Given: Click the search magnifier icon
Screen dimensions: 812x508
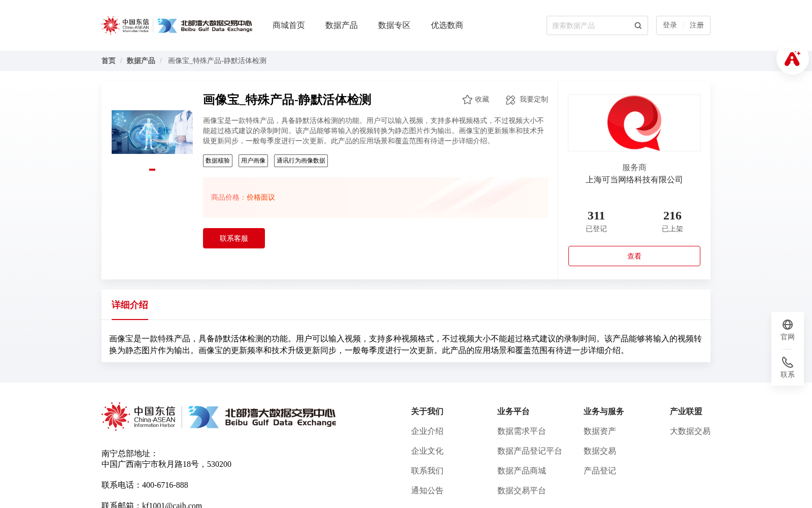Looking at the screenshot, I should point(638,25).
